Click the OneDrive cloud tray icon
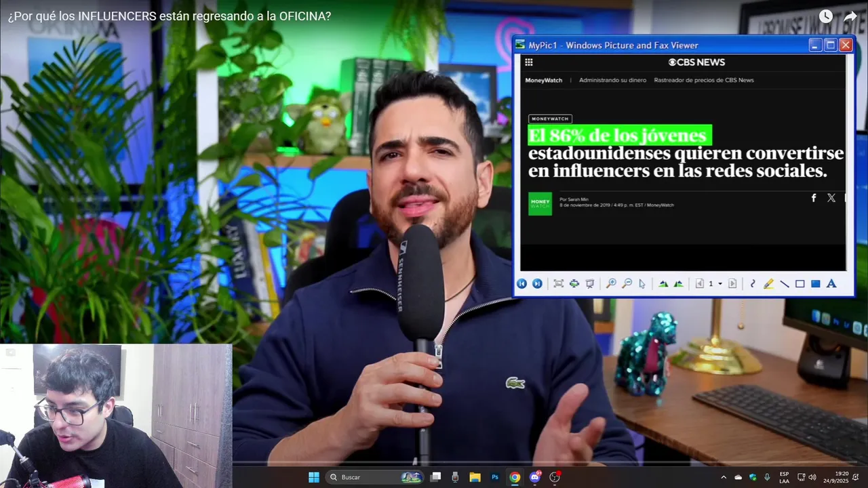 (738, 477)
